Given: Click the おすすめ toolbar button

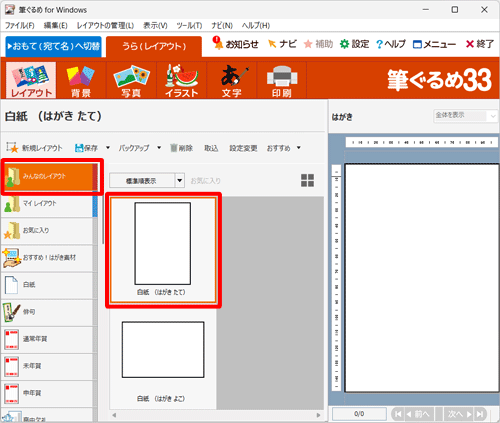Looking at the screenshot, I should click(279, 148).
